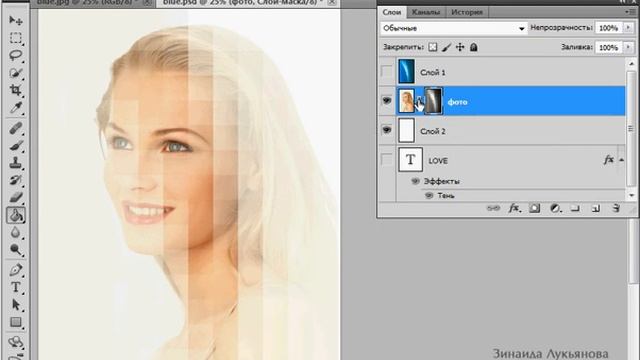Select the Brush tool

coord(16,146)
